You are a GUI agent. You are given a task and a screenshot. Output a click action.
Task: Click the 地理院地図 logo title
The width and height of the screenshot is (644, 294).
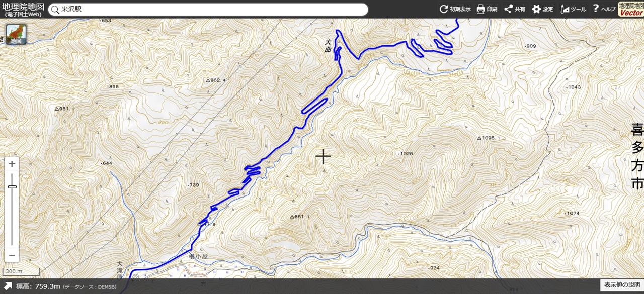23,9
